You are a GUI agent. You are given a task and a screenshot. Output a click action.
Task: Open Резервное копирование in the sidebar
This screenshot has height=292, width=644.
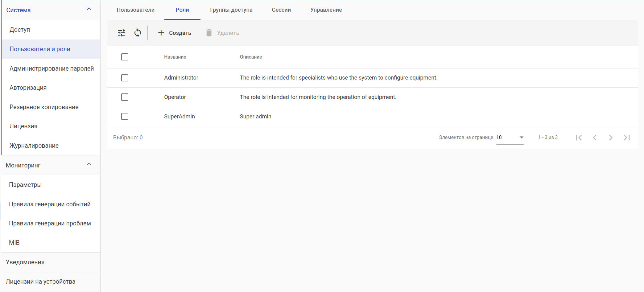(44, 107)
